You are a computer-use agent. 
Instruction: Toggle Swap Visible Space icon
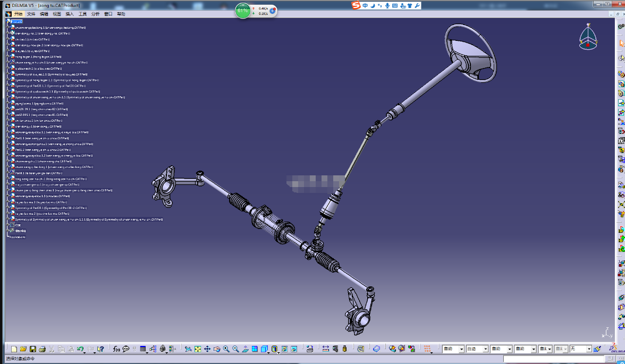tap(294, 349)
